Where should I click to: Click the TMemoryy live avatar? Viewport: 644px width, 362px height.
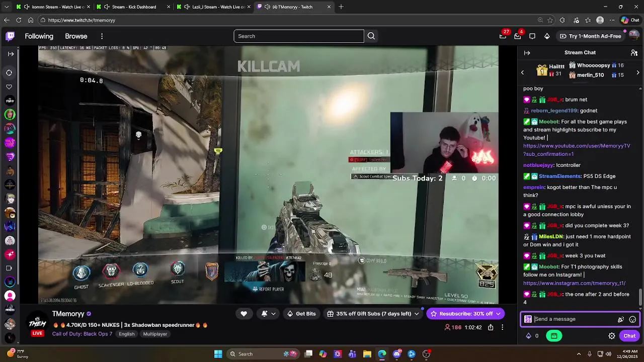click(37, 323)
